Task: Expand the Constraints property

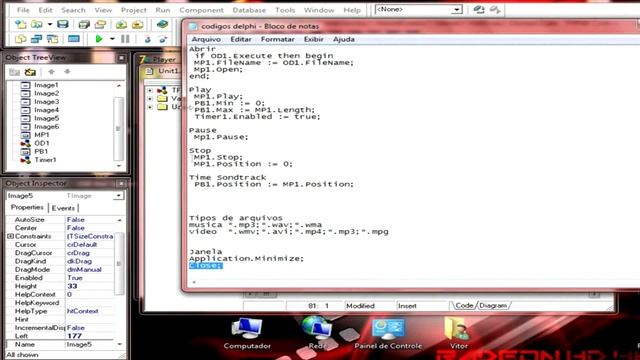Action: pos(10,236)
